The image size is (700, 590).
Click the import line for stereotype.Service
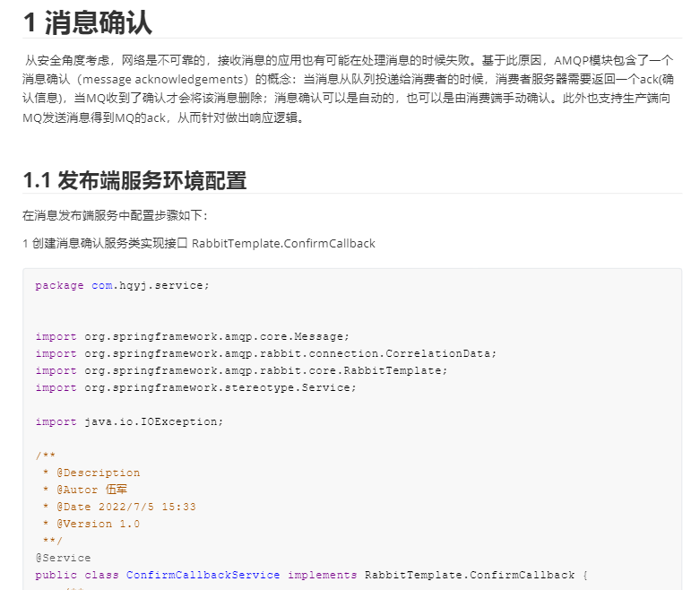pos(195,387)
